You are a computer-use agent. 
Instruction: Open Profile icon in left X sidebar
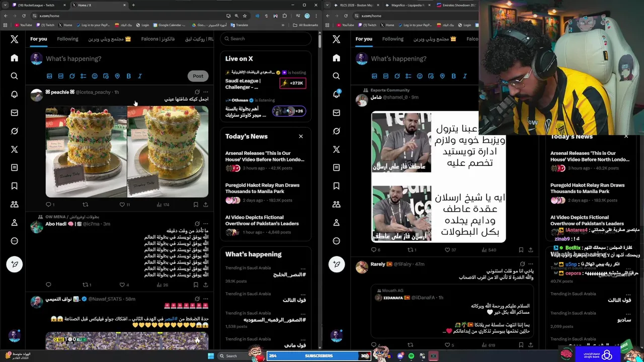(14, 223)
